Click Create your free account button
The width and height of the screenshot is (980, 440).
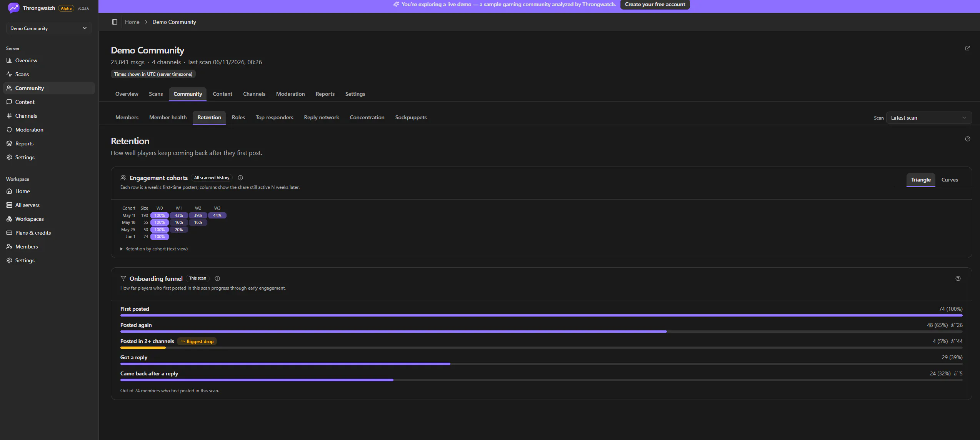pos(655,4)
